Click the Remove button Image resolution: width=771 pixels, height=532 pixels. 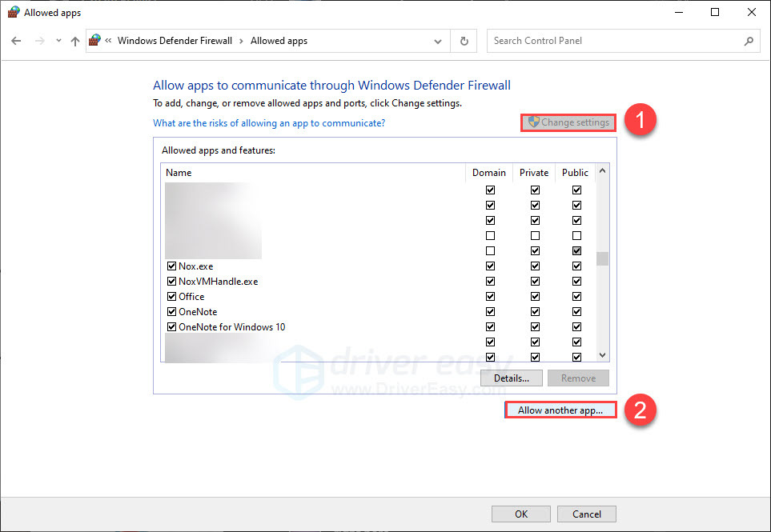pos(578,378)
